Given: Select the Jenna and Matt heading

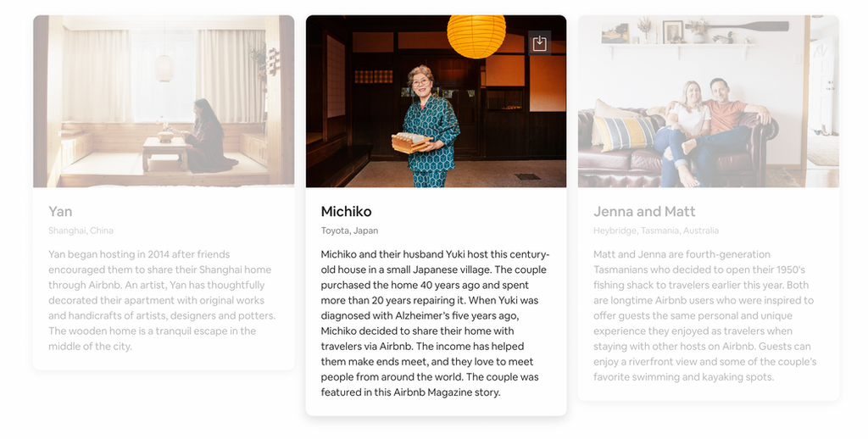Looking at the screenshot, I should pos(644,212).
